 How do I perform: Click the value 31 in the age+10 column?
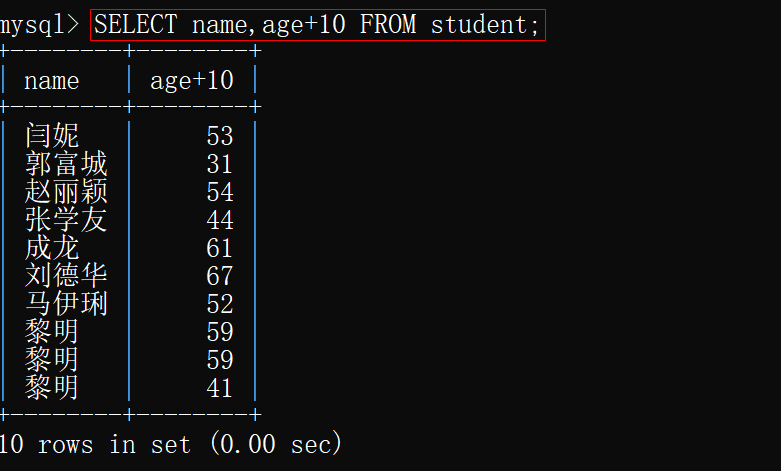[x=219, y=163]
